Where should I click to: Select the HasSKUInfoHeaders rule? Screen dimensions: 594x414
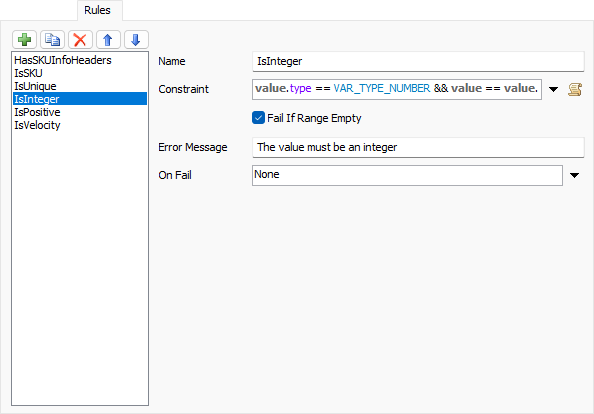coord(63,60)
